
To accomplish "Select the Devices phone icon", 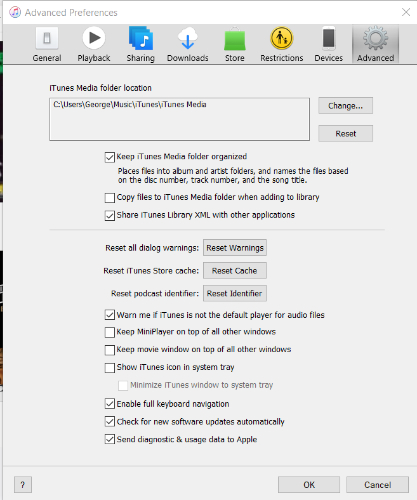I will 329,39.
